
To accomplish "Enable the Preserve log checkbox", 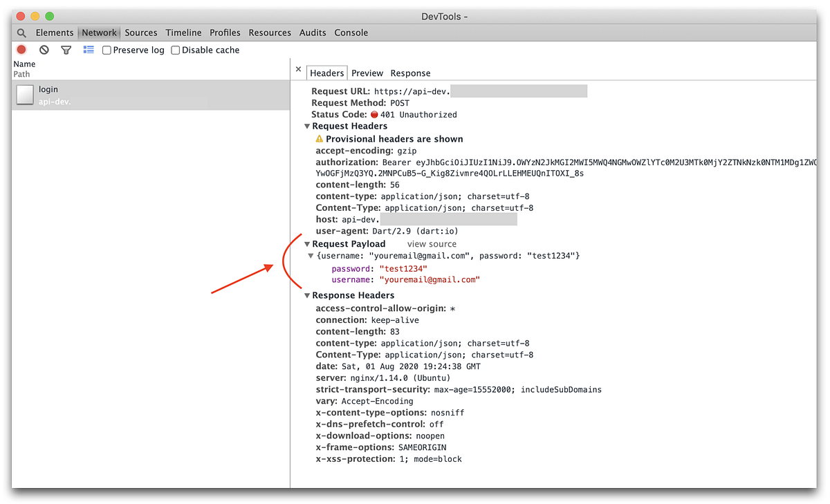I will (x=106, y=49).
